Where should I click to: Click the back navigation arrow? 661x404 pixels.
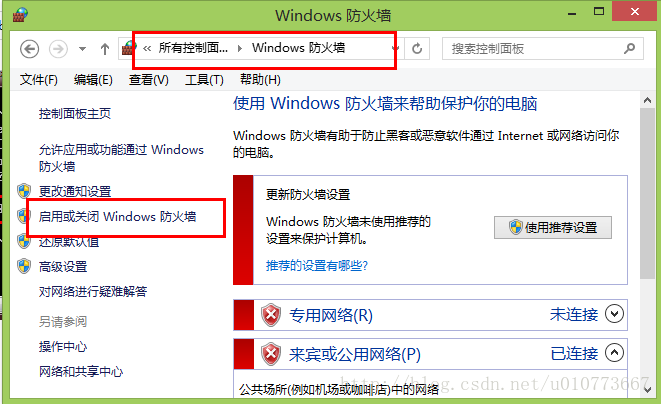[30, 49]
